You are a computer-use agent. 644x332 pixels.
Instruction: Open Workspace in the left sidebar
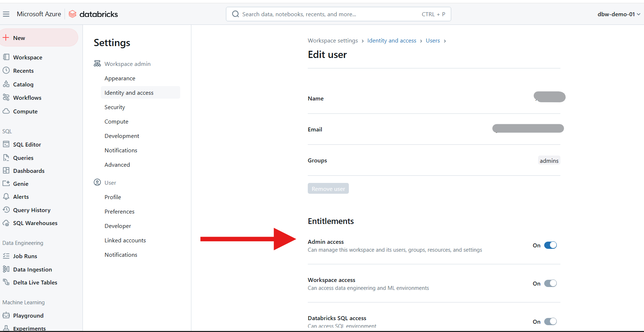tap(28, 57)
